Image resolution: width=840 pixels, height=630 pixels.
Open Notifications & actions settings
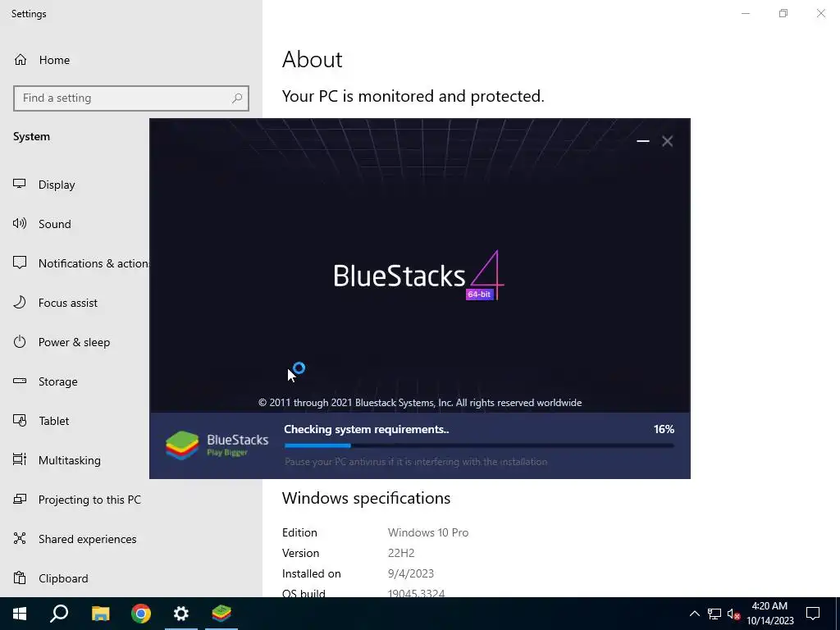point(75,263)
